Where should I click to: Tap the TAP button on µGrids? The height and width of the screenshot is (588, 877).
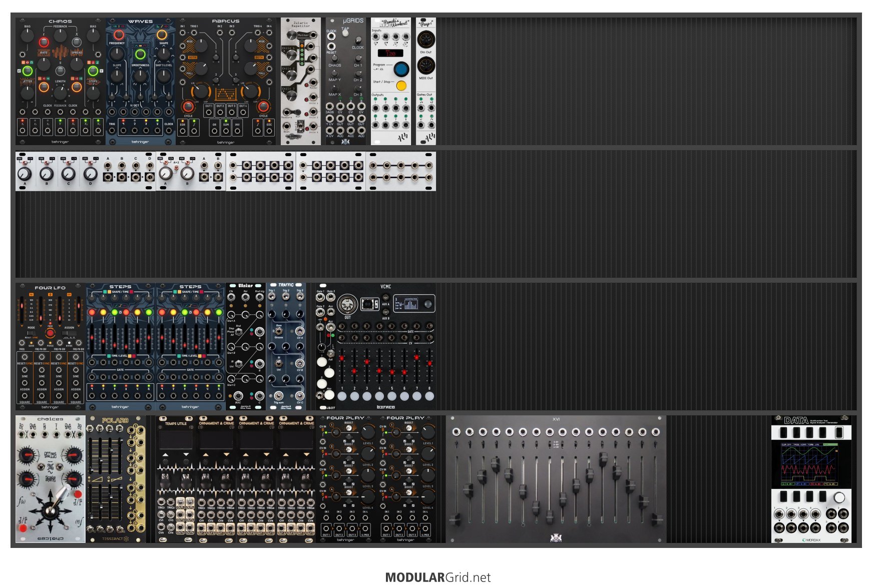345,33
